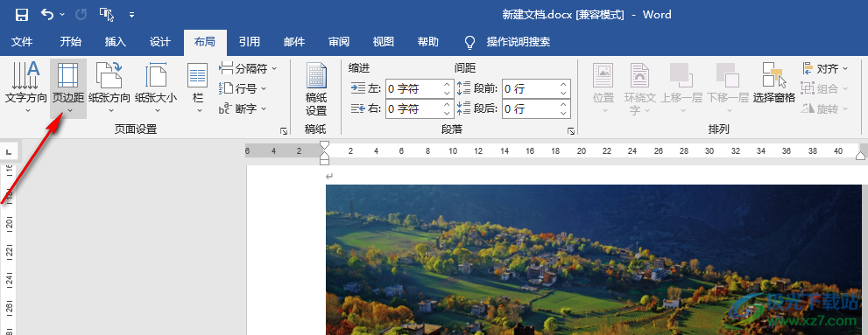868x335 pixels.
Task: Open 栏 columns menu
Action: point(198,87)
